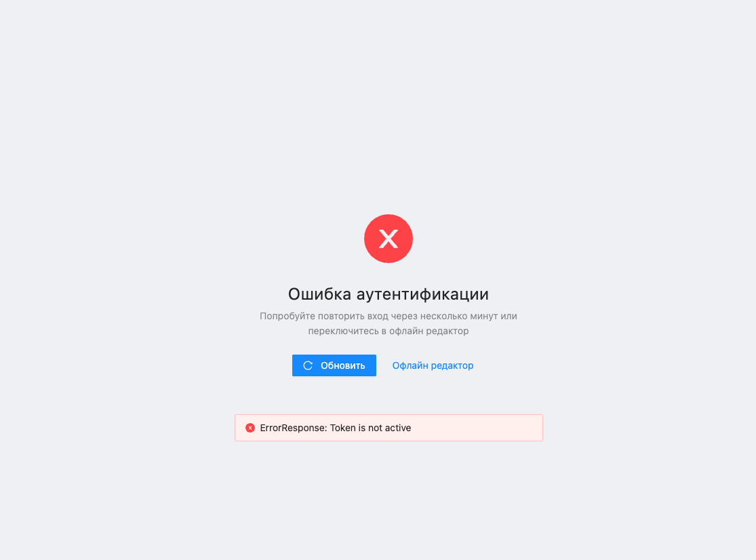Reload the page with Обновить button
This screenshot has height=560, width=756.
[x=334, y=366]
